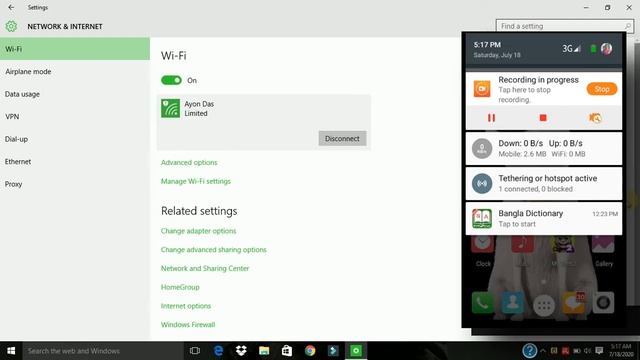Show hidden tray icons with the chevron
The height and width of the screenshot is (360, 640).
543,351
